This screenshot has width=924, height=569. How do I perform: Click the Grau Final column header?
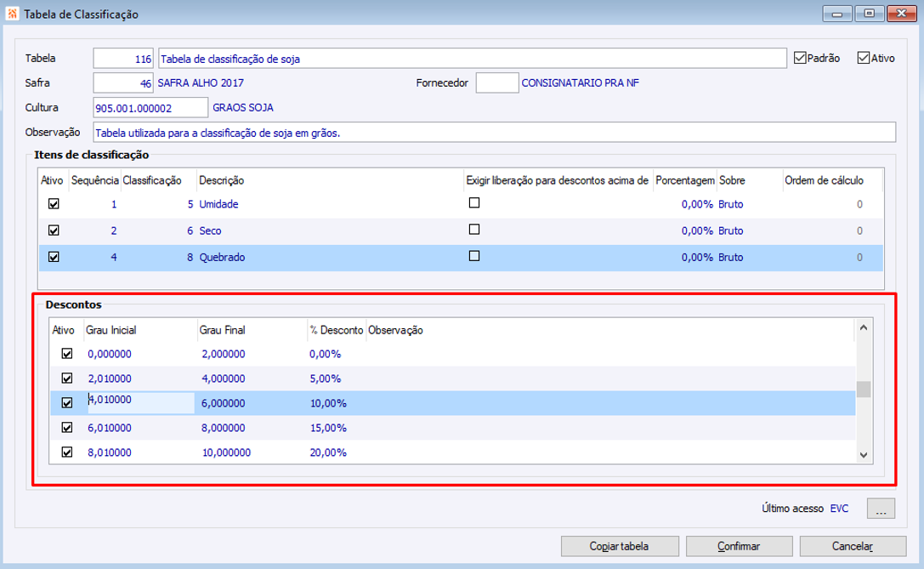click(x=222, y=330)
